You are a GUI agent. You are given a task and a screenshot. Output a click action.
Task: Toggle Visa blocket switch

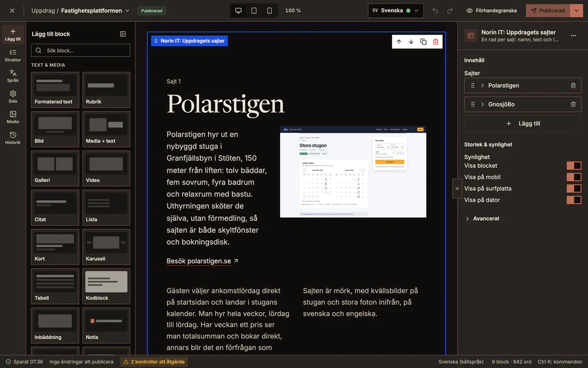pos(574,166)
